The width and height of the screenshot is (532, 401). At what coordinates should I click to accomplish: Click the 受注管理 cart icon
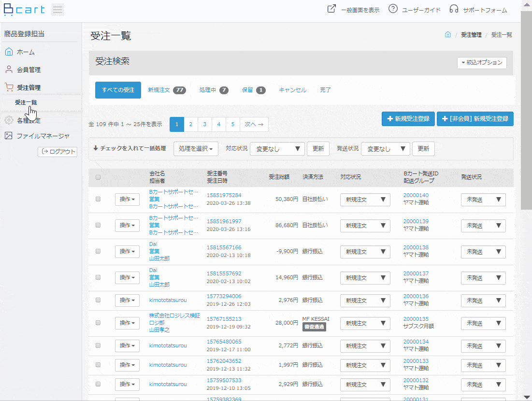pos(9,87)
